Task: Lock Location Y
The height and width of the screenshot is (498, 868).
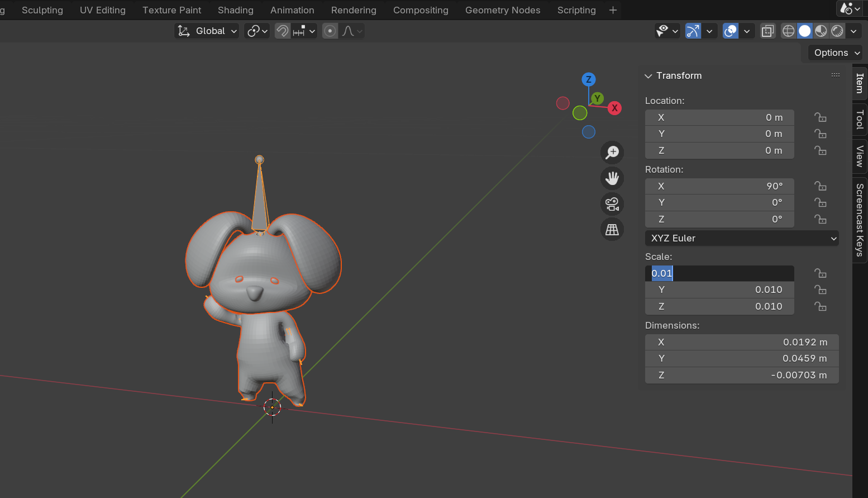Action: click(820, 134)
